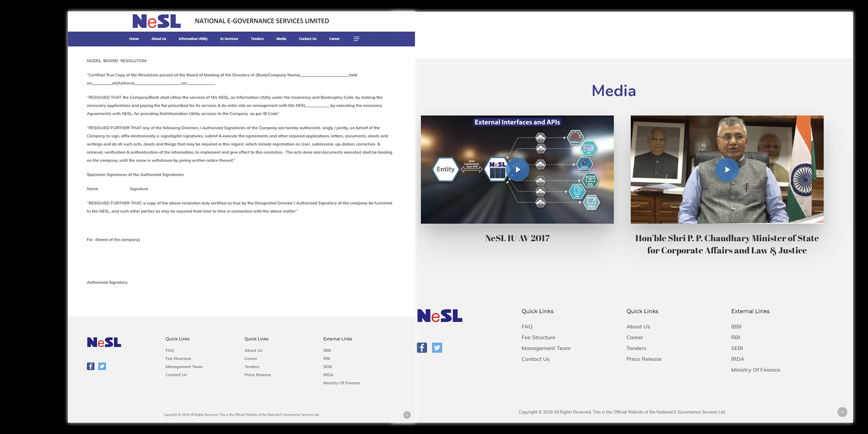Image resolution: width=868 pixels, height=434 pixels.
Task: Open IBBI external link in left footer
Action: click(327, 350)
